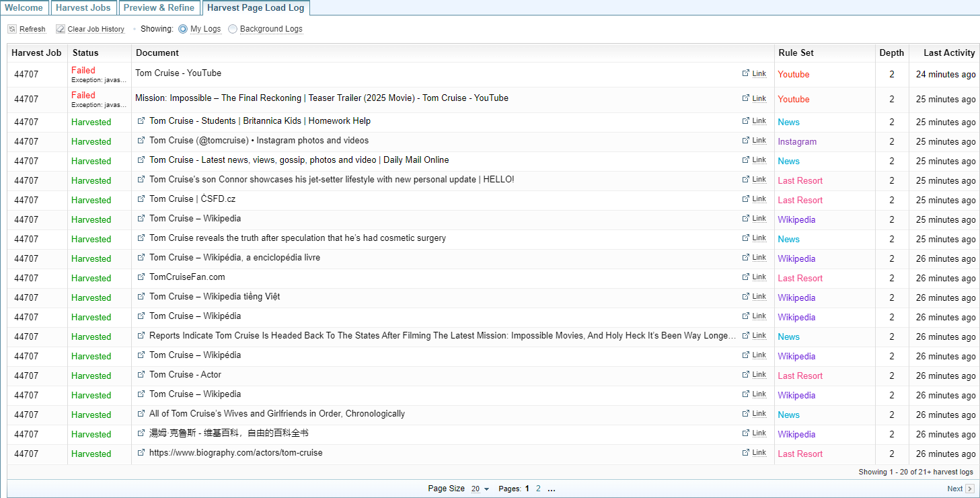The width and height of the screenshot is (980, 498).
Task: Open external link icon before Tom Cruise – Wikipedia tiếng Việt
Action: click(x=141, y=297)
